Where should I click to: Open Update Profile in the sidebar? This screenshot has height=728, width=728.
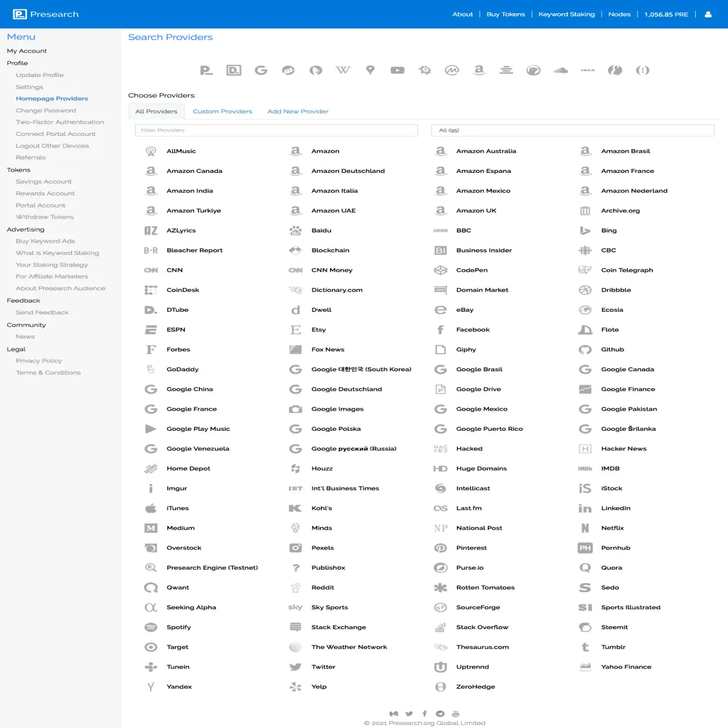[40, 75]
